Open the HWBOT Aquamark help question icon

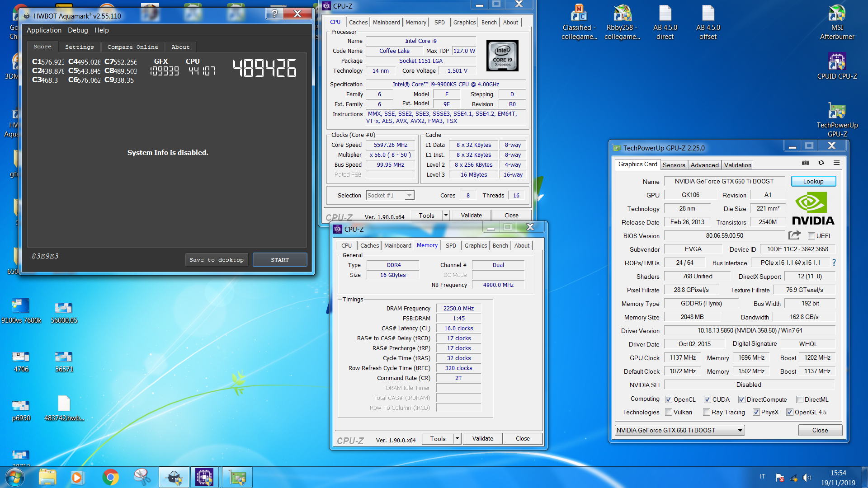pyautogui.click(x=274, y=14)
